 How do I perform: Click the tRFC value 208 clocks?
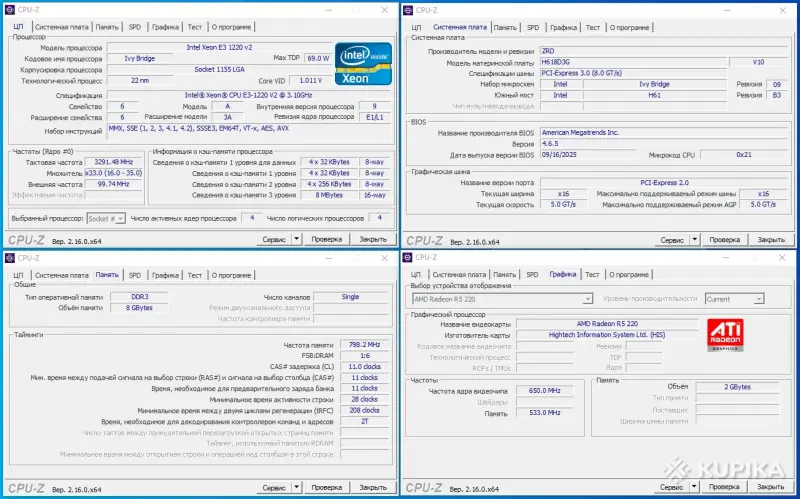click(x=364, y=410)
